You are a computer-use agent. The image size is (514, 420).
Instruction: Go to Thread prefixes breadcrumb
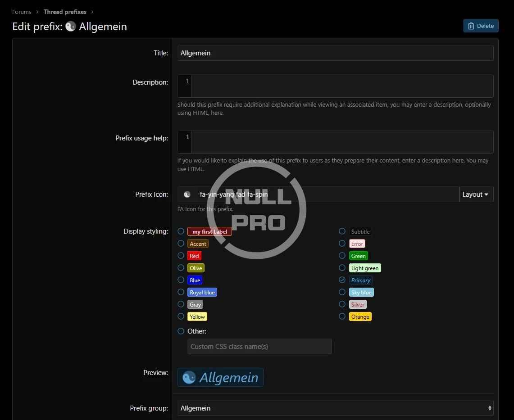pyautogui.click(x=65, y=12)
